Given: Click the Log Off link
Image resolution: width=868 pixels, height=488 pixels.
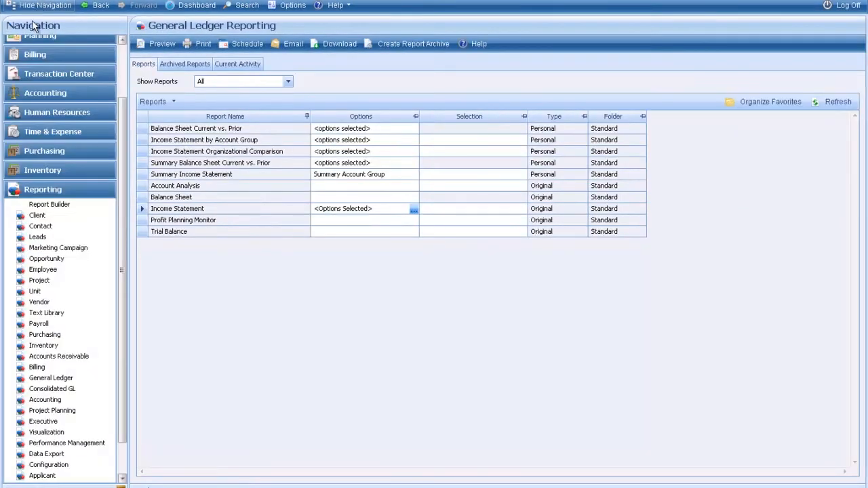Looking at the screenshot, I should pos(848,5).
